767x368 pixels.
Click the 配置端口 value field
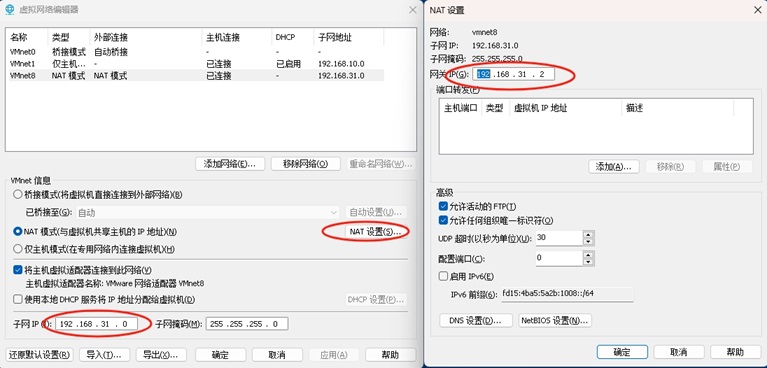[x=559, y=258]
